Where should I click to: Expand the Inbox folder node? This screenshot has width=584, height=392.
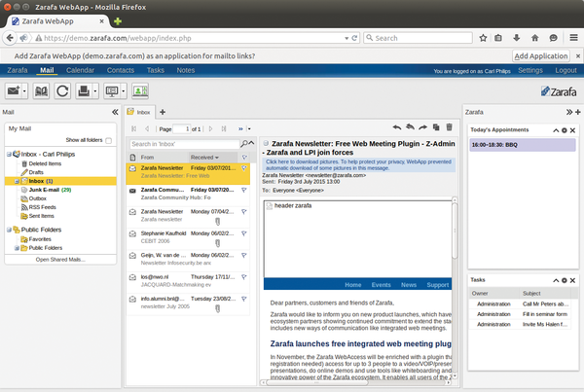17,181
